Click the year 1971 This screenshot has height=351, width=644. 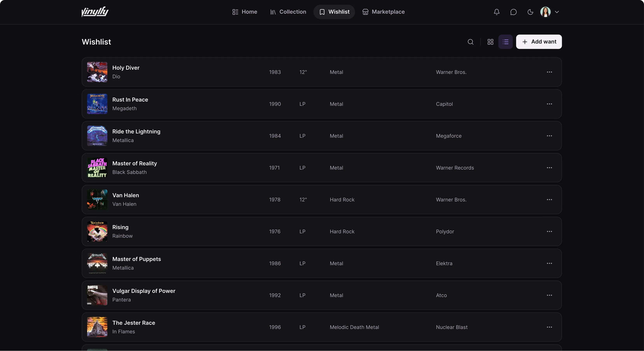click(274, 168)
